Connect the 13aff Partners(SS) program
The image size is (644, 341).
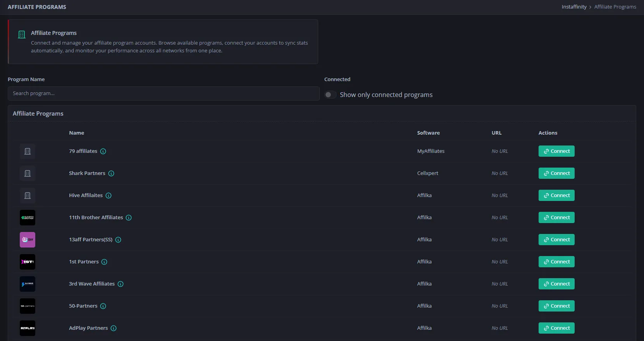[x=556, y=240]
